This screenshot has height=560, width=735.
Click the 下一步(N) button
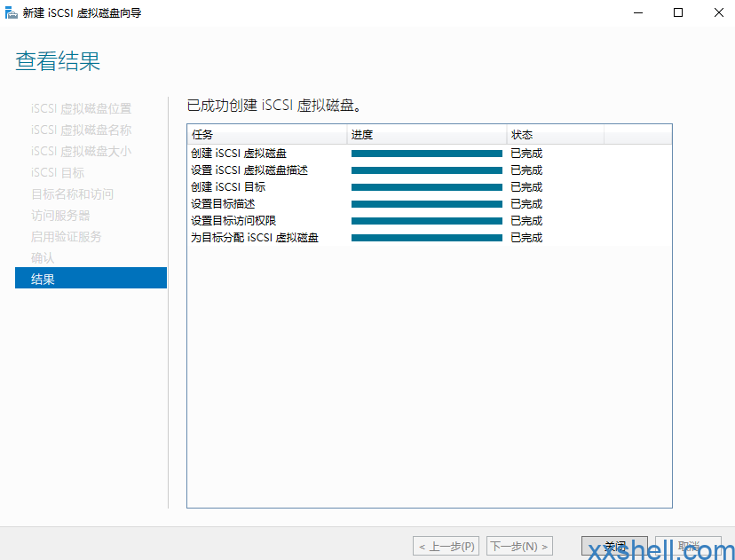pos(520,546)
